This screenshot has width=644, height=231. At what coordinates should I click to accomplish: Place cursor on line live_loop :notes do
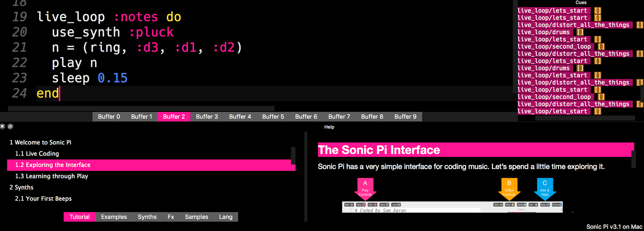tap(109, 17)
